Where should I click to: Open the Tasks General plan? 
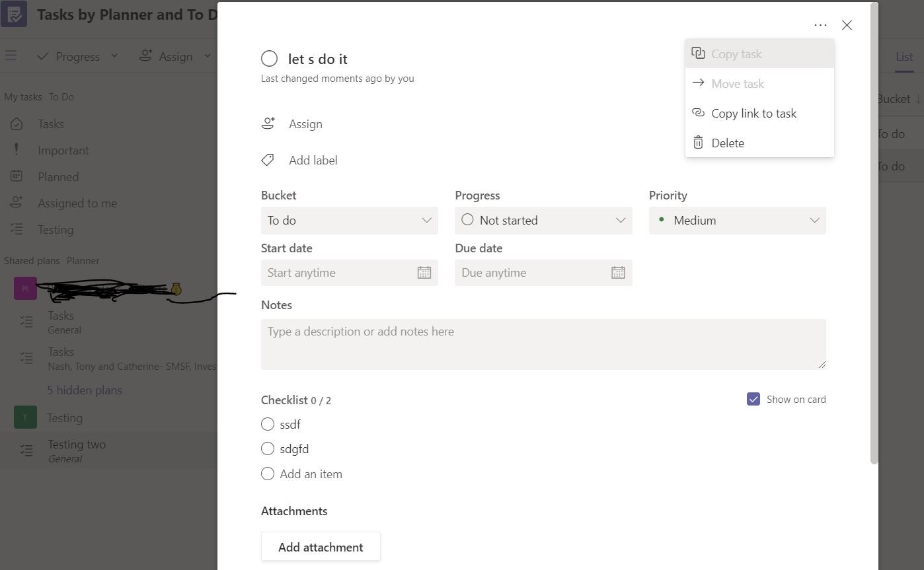109,322
